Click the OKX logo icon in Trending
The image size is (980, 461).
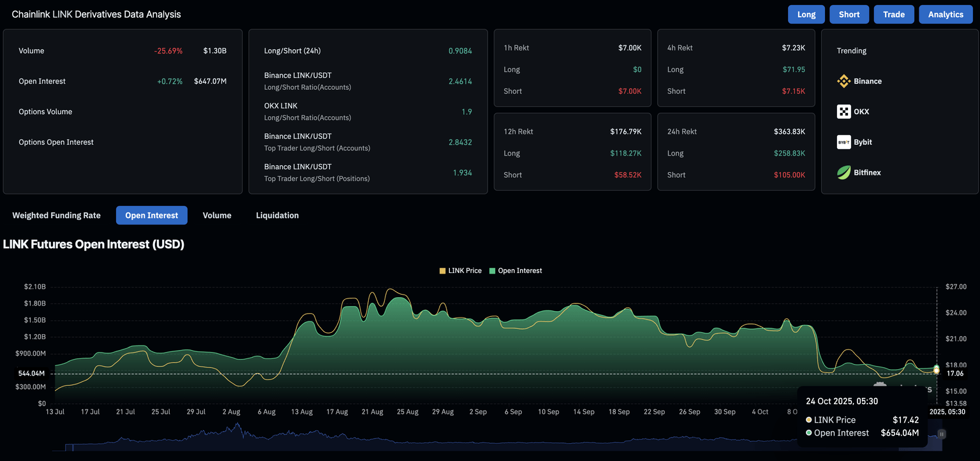click(x=843, y=112)
